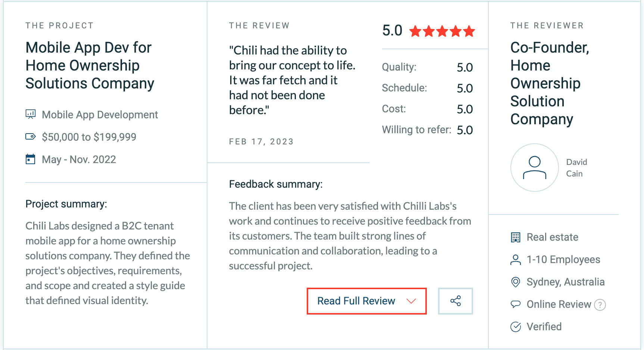Click the Sydney, Australia location text

tap(565, 282)
